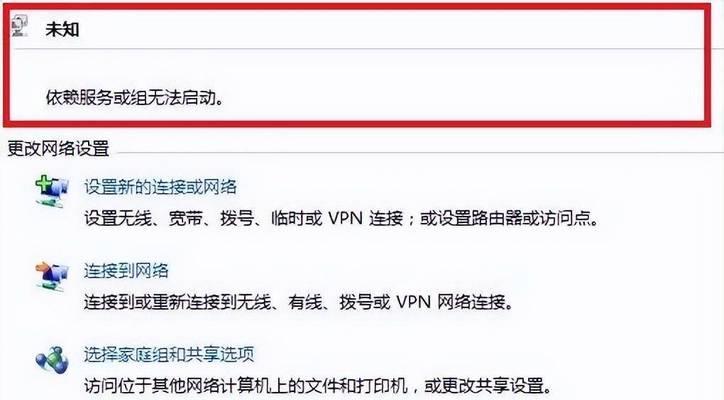Click 或设置路由器或访问点 text
The height and width of the screenshot is (400, 724).
pyautogui.click(x=508, y=218)
